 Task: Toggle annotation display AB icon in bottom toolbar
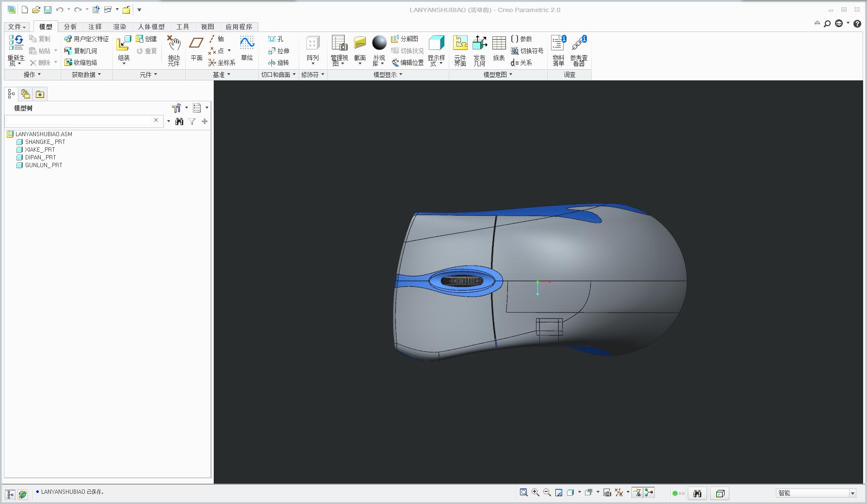click(x=588, y=492)
